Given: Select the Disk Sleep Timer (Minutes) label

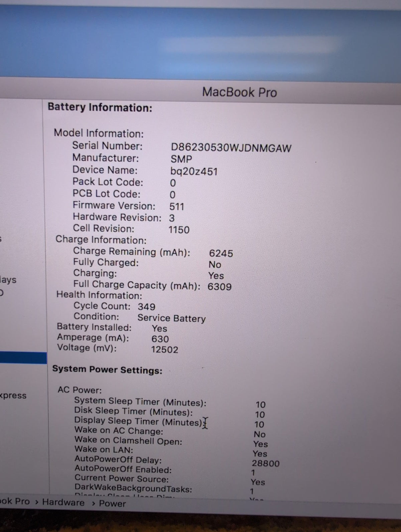Looking at the screenshot, I should point(133,411).
